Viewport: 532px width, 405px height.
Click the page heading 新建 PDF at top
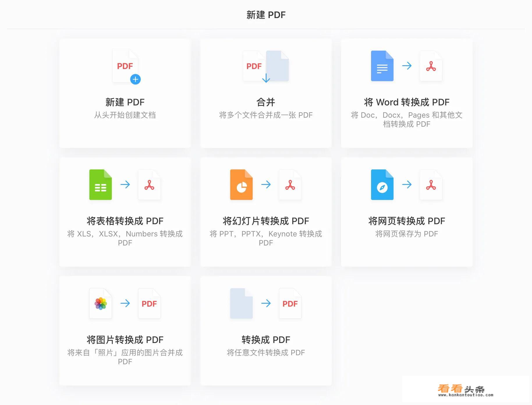266,15
